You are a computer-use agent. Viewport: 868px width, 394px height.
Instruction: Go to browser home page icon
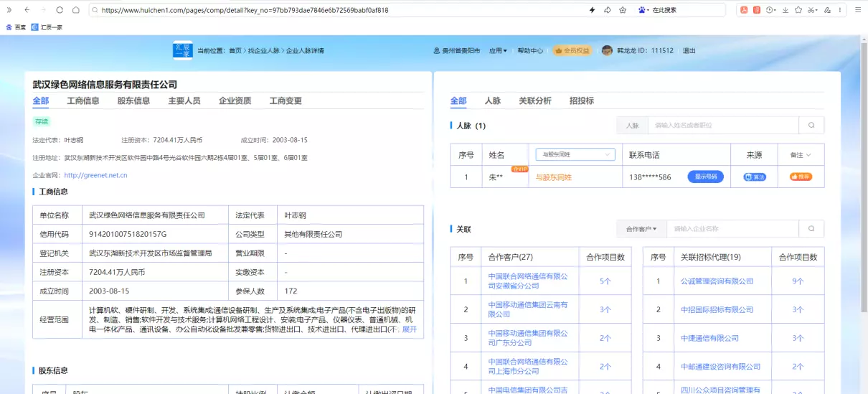coord(77,10)
